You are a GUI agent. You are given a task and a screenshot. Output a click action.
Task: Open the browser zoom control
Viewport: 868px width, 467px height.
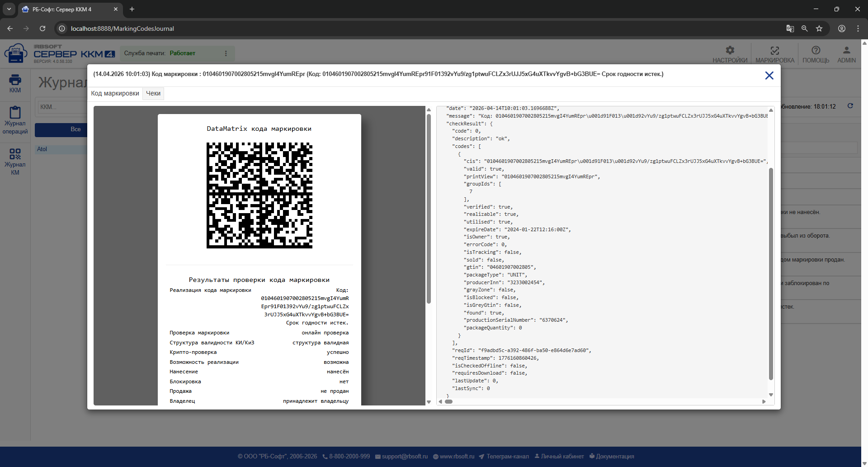pos(804,29)
